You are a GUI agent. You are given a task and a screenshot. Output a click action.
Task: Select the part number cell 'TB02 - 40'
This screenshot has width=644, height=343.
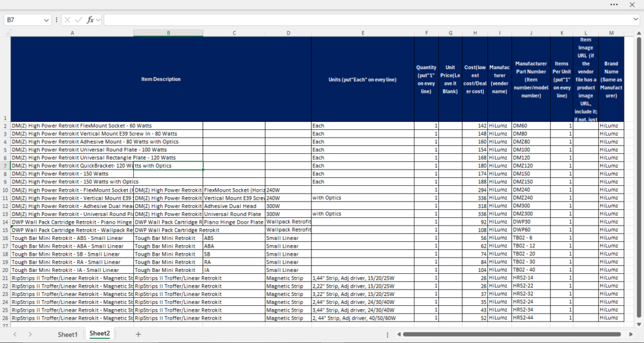531,270
